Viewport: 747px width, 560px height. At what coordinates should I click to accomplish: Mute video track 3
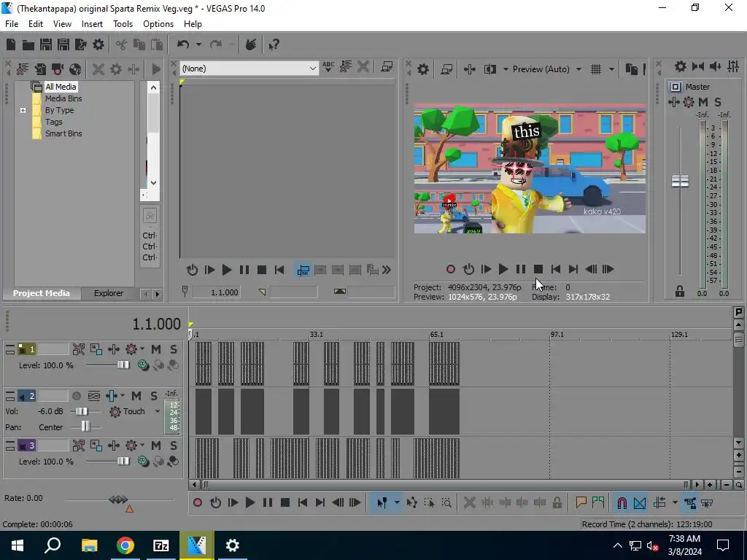(156, 446)
